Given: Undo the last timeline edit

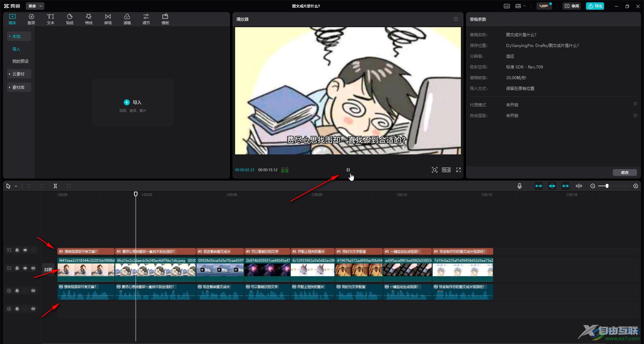Looking at the screenshot, I should [29, 186].
